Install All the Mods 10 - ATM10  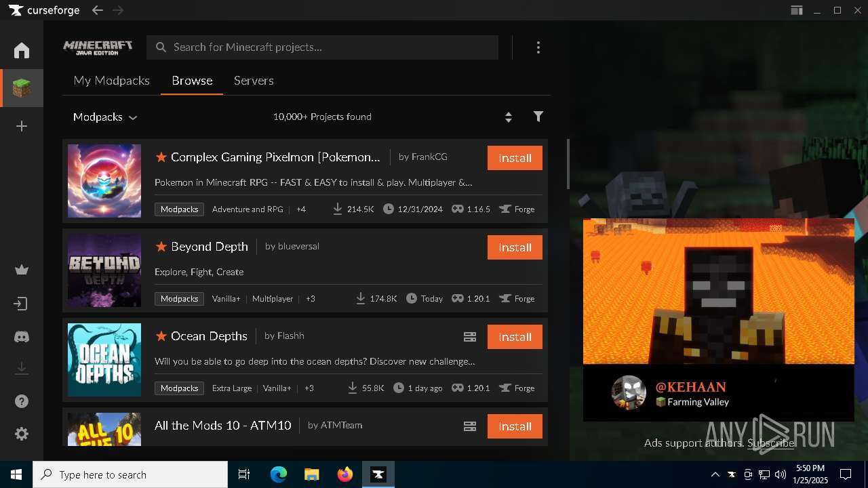(515, 426)
